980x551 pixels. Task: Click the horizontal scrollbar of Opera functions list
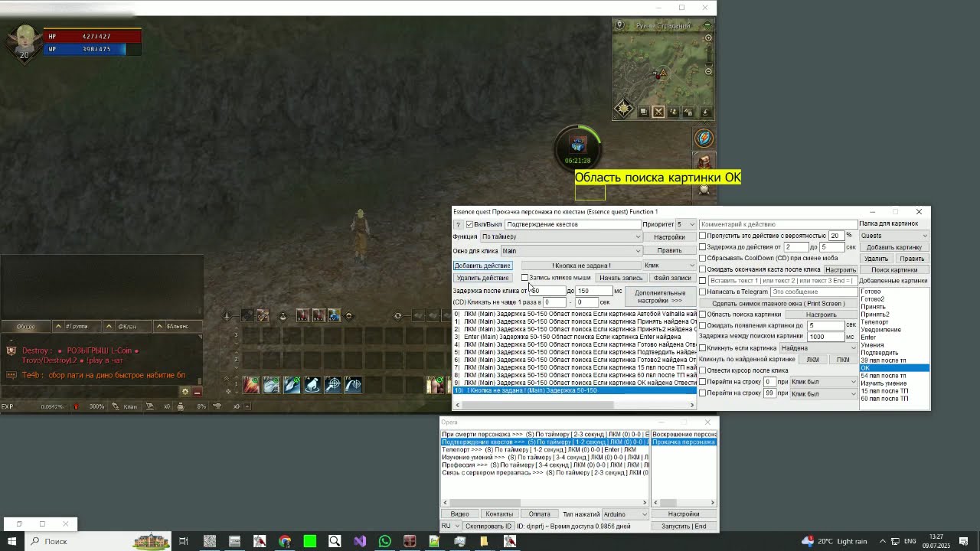pyautogui.click(x=544, y=503)
